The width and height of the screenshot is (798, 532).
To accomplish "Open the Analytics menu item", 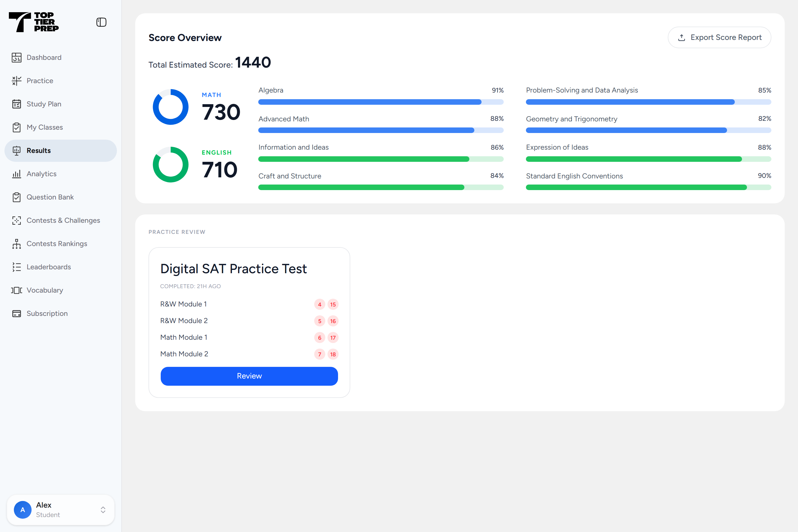I will (x=60, y=174).
